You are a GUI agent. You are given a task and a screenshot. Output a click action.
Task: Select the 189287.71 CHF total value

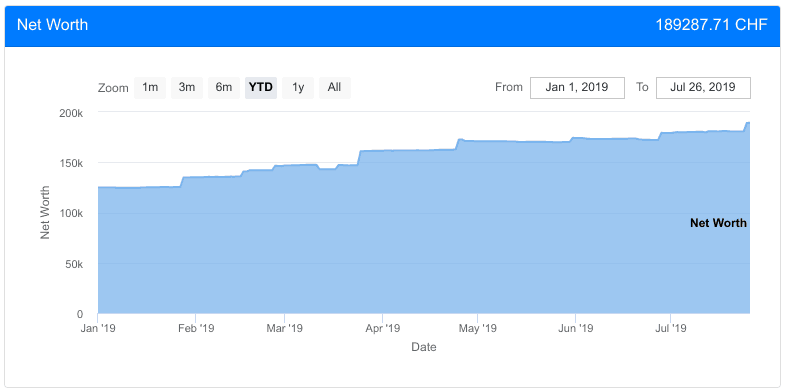pyautogui.click(x=711, y=25)
